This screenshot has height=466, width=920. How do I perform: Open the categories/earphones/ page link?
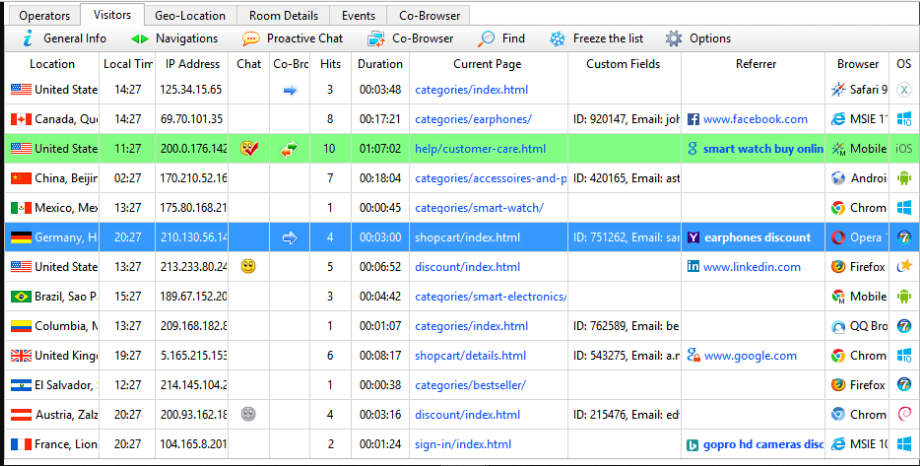[473, 119]
